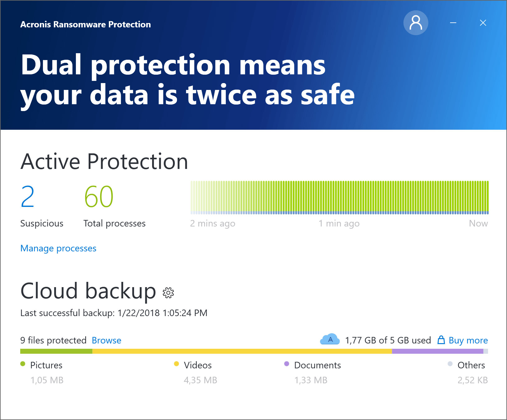The image size is (507, 420).
Task: Expand the Total processes counter
Action: coord(99,197)
